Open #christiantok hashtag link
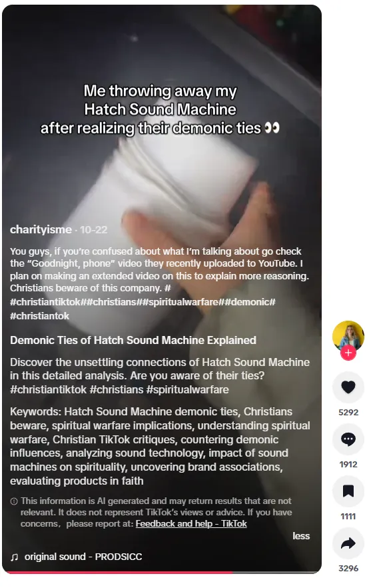This screenshot has width=371, height=588. coord(40,316)
